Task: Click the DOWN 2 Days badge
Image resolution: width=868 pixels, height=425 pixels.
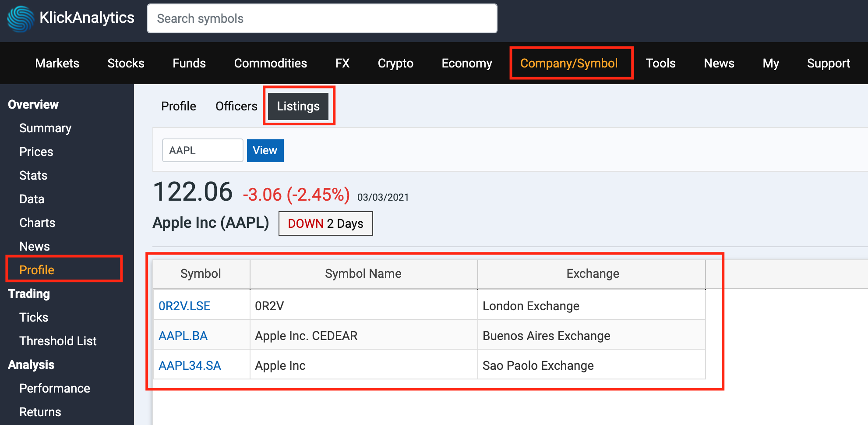Action: [326, 223]
